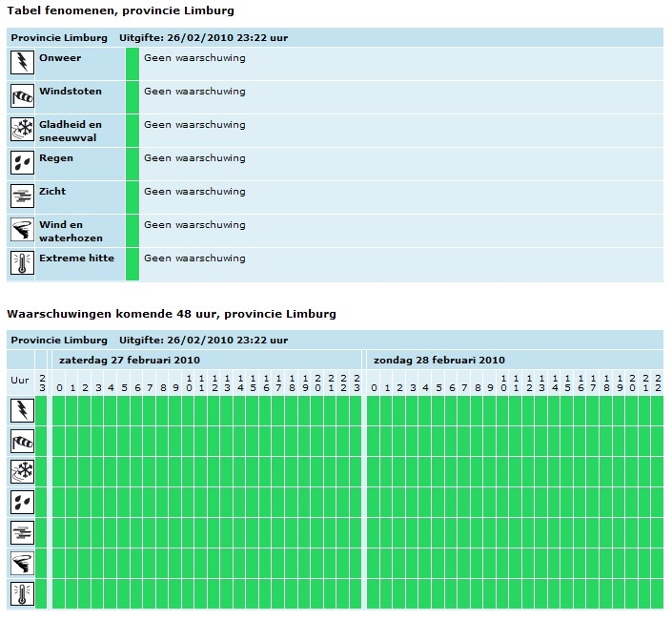Click the Regen raindrops icon in top table
Image resolution: width=672 pixels, height=620 pixels.
22,163
